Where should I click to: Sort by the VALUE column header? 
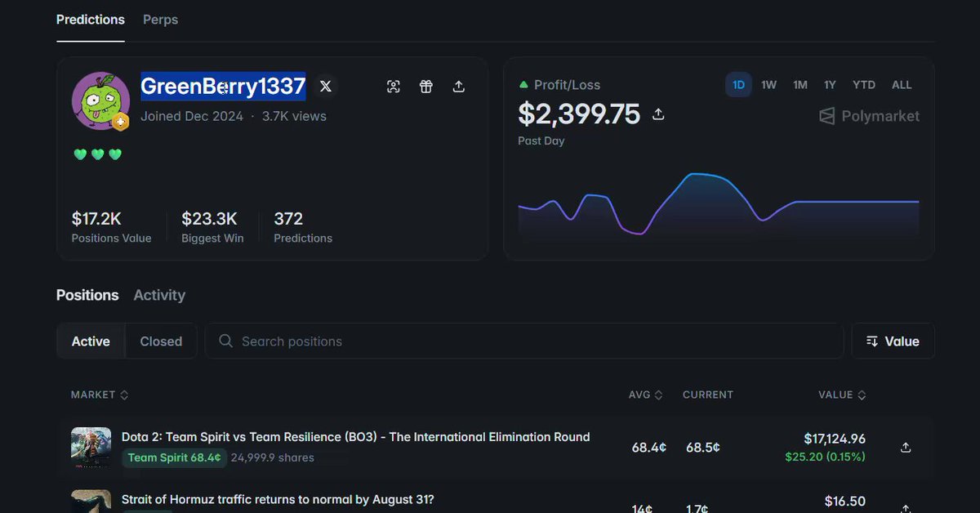click(x=842, y=395)
